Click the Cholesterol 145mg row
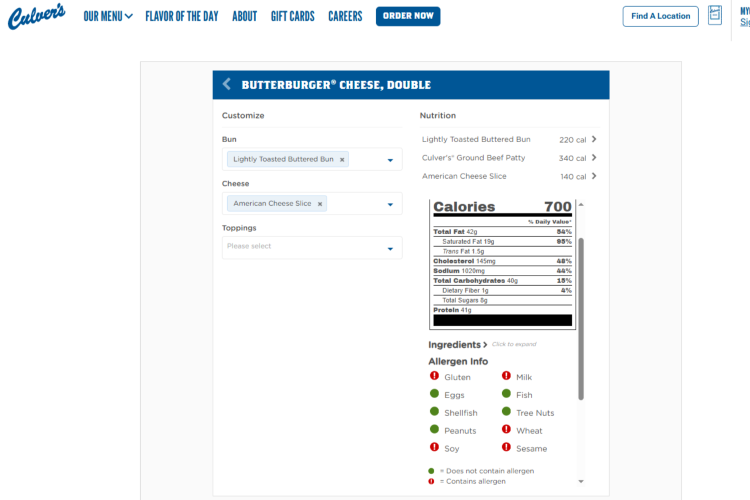The width and height of the screenshot is (750, 500). pos(502,261)
